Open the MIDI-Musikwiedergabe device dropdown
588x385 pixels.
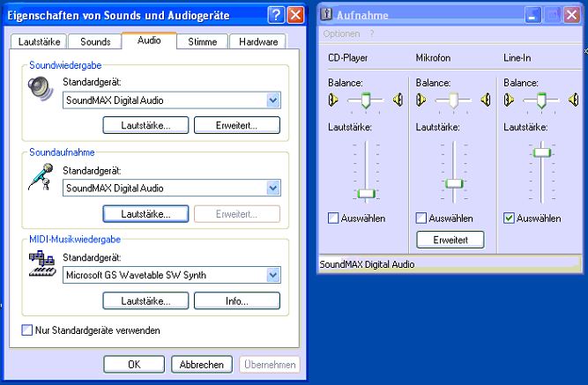pyautogui.click(x=272, y=275)
